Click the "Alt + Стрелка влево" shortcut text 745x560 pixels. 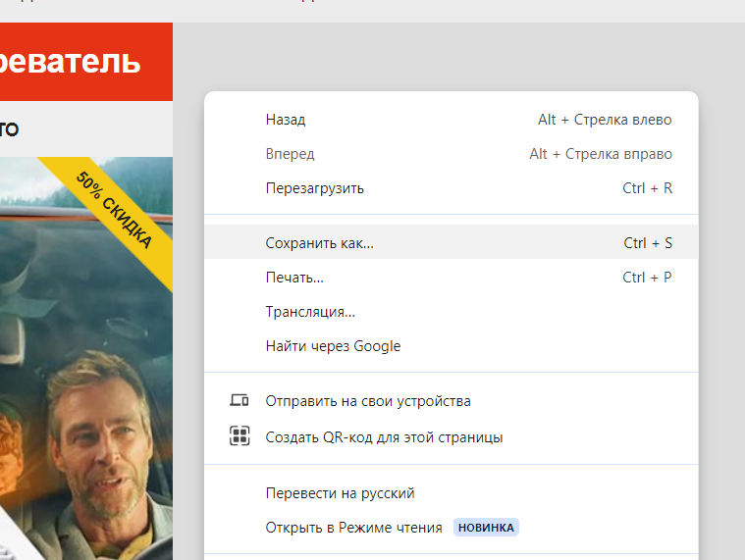click(605, 120)
